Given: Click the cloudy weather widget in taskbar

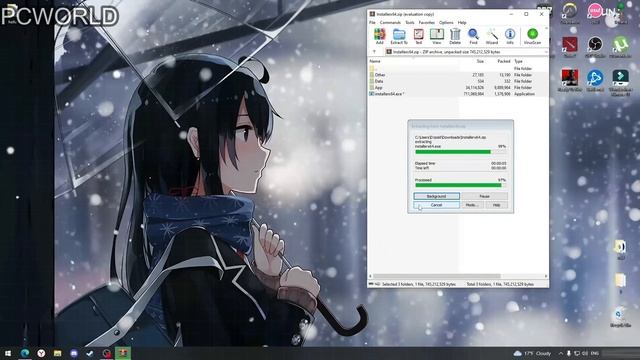Looking at the screenshot, I should 533,353.
